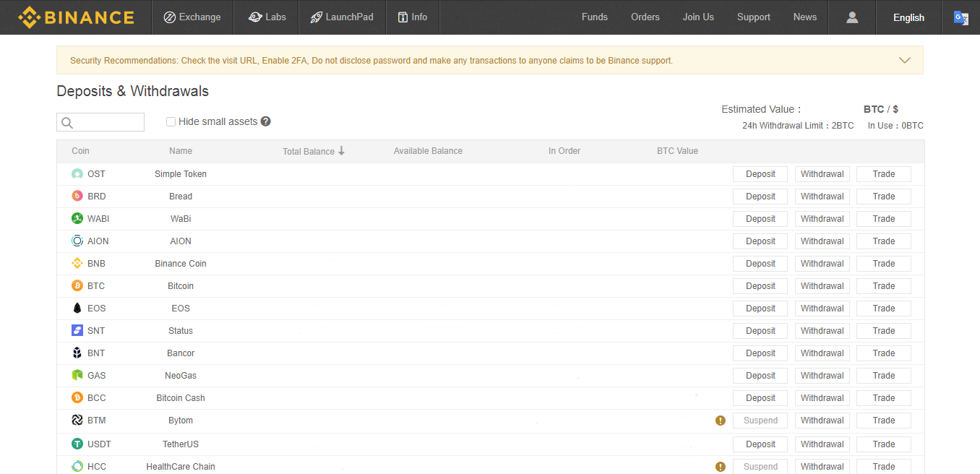The height and width of the screenshot is (474, 980).
Task: Open the Orders menu
Action: point(645,17)
